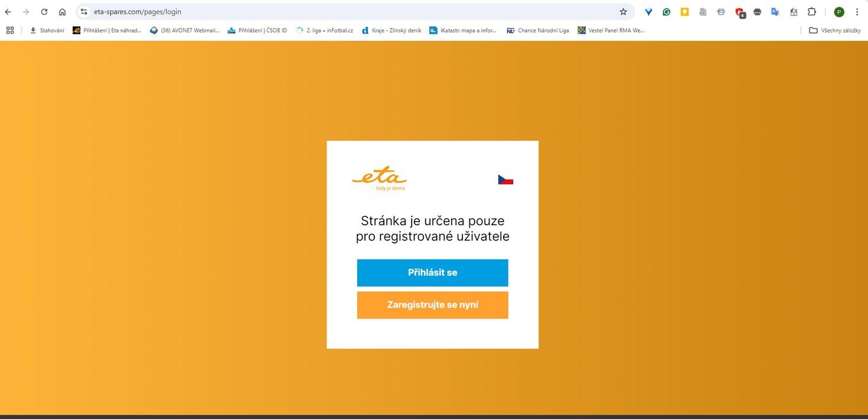Open the blue V-shaped extension icon

[648, 12]
